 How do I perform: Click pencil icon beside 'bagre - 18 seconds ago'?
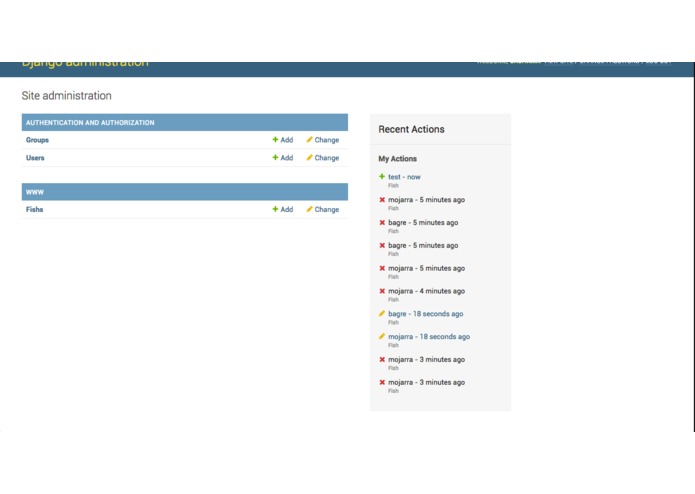(382, 313)
